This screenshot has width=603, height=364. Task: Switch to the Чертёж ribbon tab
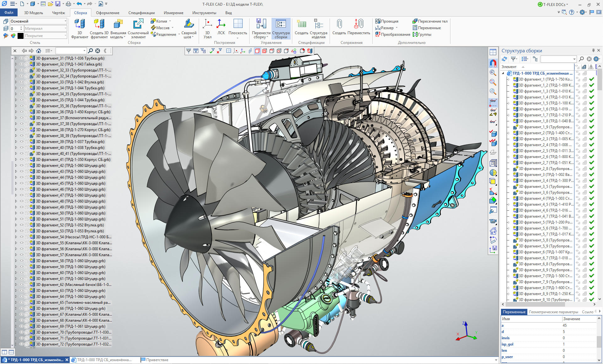pos(58,13)
